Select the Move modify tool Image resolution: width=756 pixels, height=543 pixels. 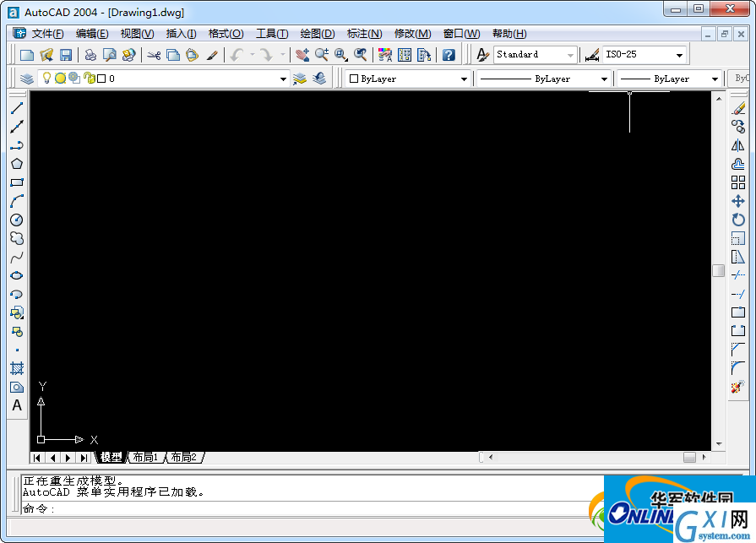pos(738,201)
